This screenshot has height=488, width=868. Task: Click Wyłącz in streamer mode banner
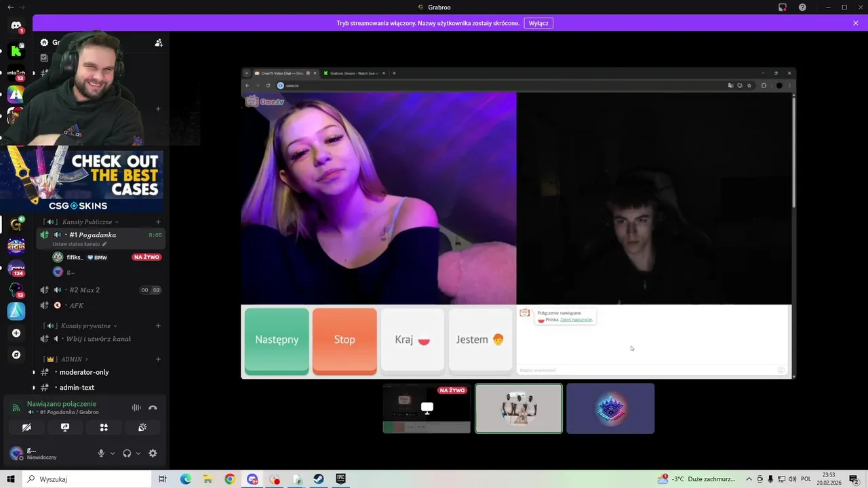tap(538, 23)
